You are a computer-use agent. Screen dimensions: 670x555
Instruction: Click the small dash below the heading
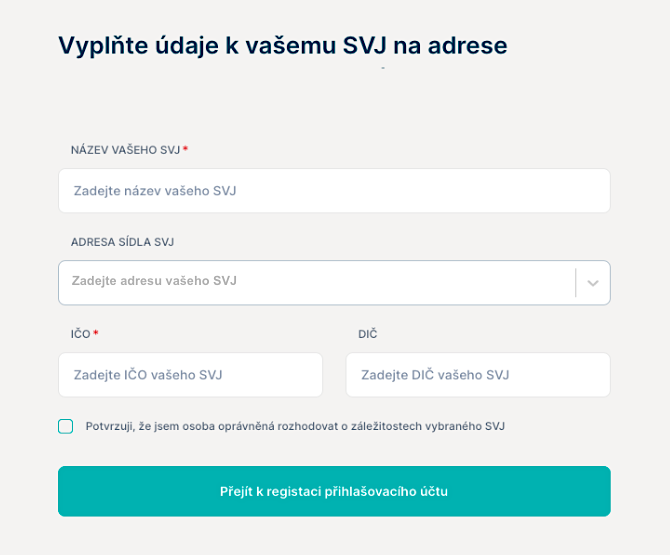[x=383, y=68]
